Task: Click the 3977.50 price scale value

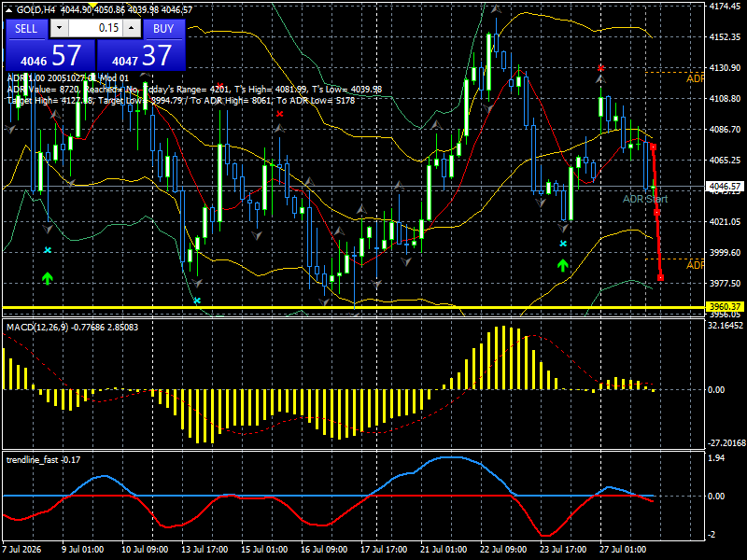Action: 725,283
